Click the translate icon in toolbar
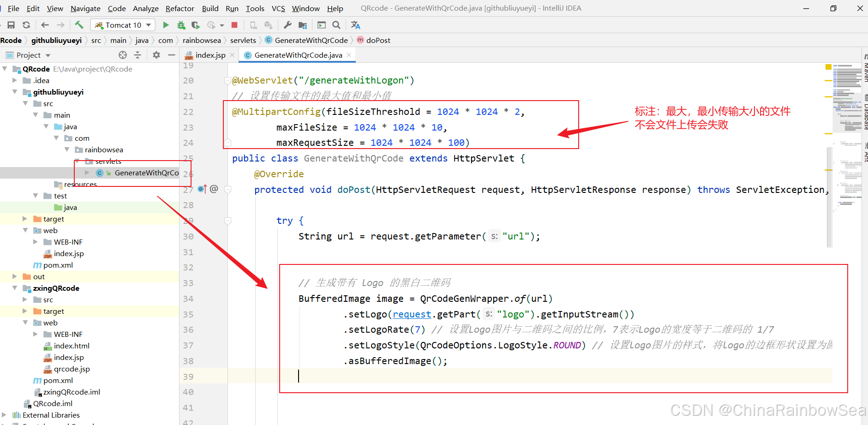Screen dimensions: 868x425 point(355,25)
